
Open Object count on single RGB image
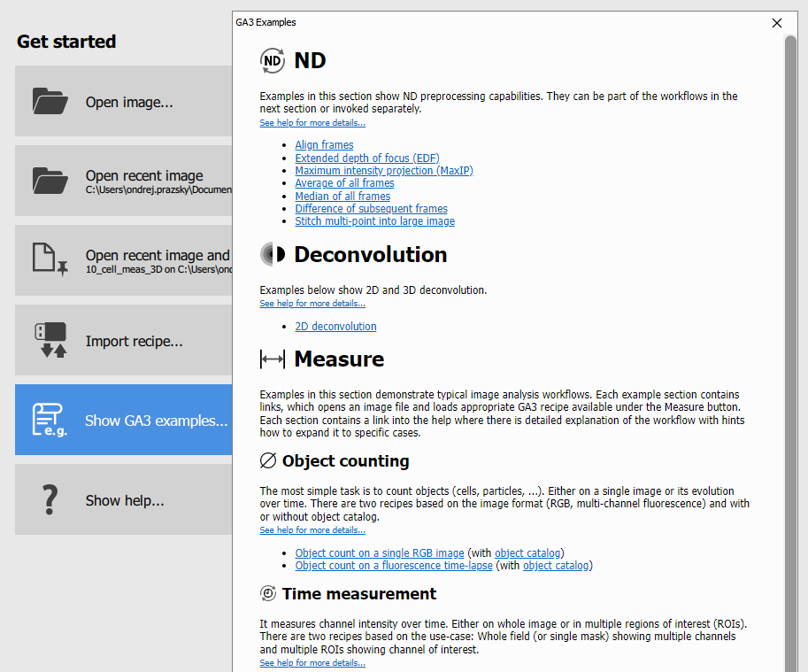379,553
